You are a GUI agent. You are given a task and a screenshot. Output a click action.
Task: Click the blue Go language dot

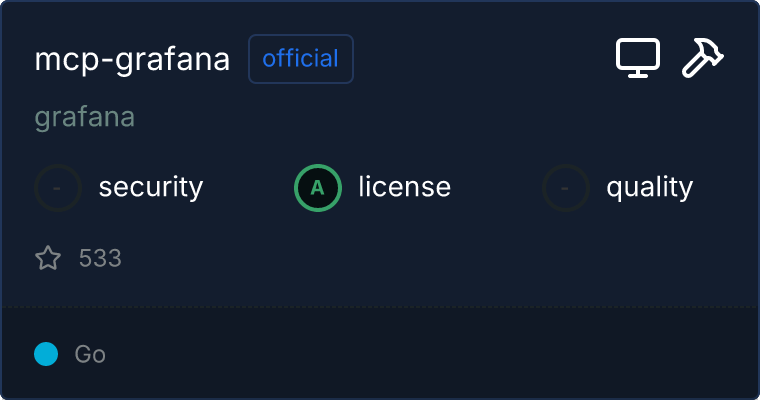(46, 354)
